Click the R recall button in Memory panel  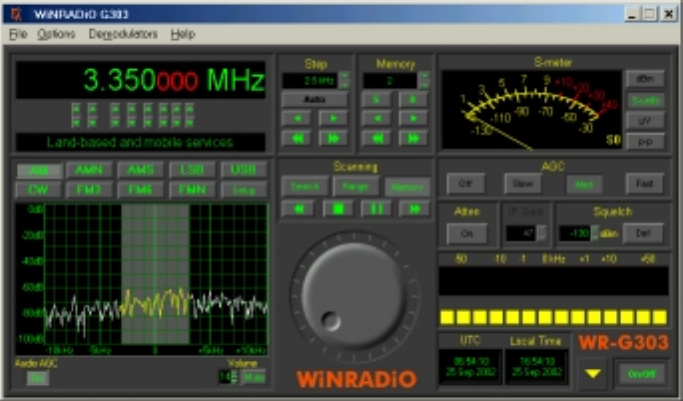[x=413, y=99]
